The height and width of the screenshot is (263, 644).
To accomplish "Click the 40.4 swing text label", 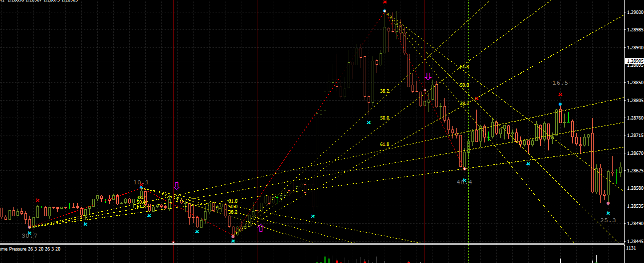I will click(x=464, y=182).
